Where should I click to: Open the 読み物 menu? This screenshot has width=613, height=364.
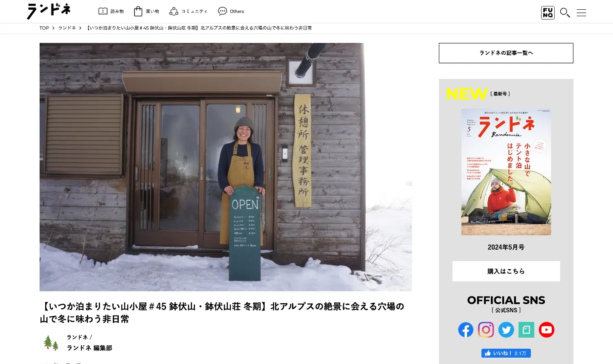pos(111,11)
